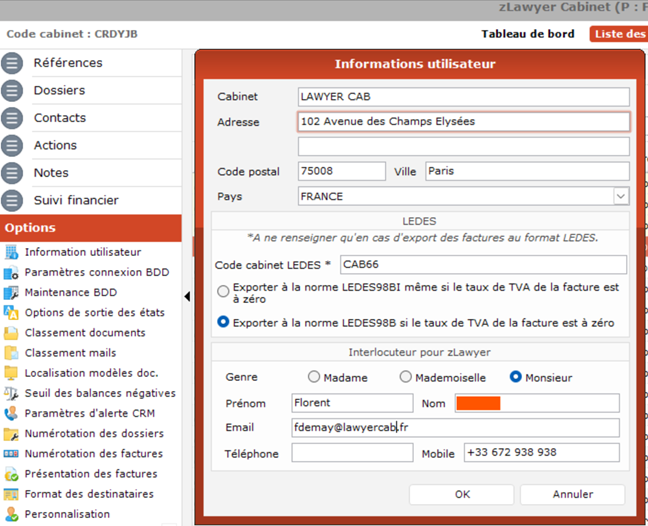The width and height of the screenshot is (648, 526).
Task: Select the Madame radio button
Action: 314,378
